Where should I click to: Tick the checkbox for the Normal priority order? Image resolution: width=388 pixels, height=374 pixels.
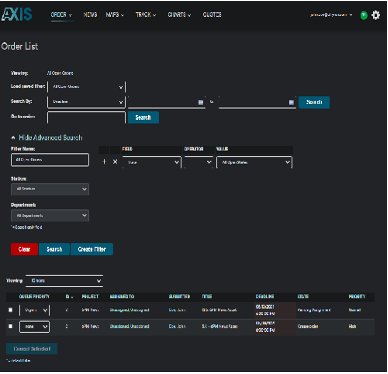[x=10, y=310]
